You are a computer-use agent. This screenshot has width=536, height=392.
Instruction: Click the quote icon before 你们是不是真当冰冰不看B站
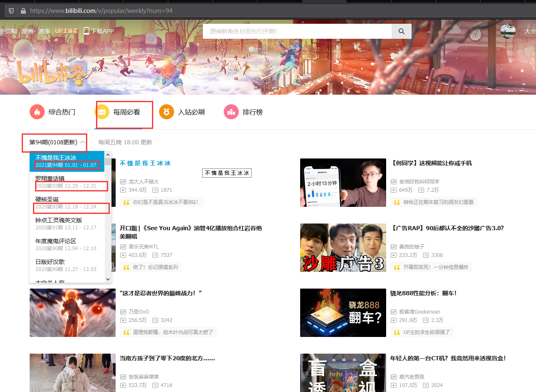(x=126, y=202)
